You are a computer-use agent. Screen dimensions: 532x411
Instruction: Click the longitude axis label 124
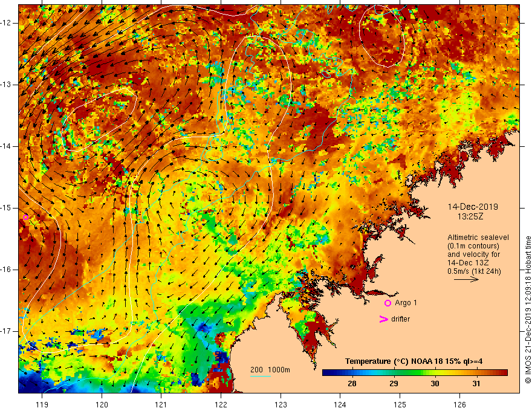pyautogui.click(x=340, y=404)
